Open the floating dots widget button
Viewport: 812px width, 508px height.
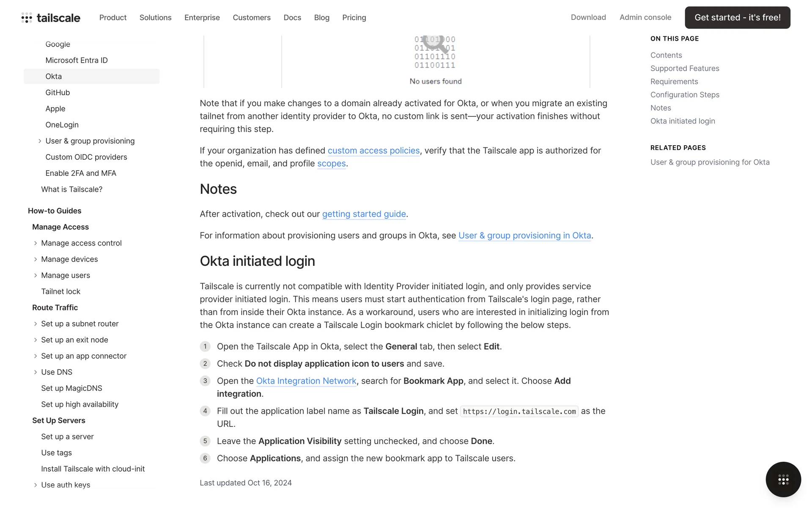pos(783,479)
